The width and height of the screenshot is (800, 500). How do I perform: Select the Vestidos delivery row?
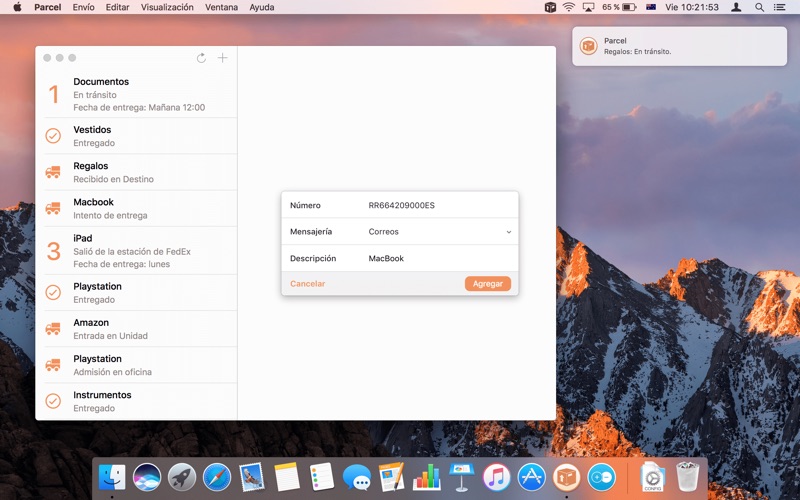tap(136, 136)
